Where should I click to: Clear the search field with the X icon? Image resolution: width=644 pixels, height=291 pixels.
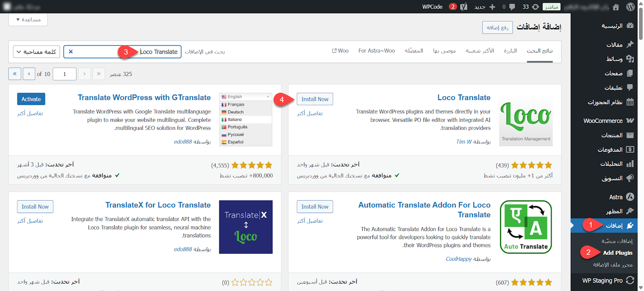click(71, 51)
